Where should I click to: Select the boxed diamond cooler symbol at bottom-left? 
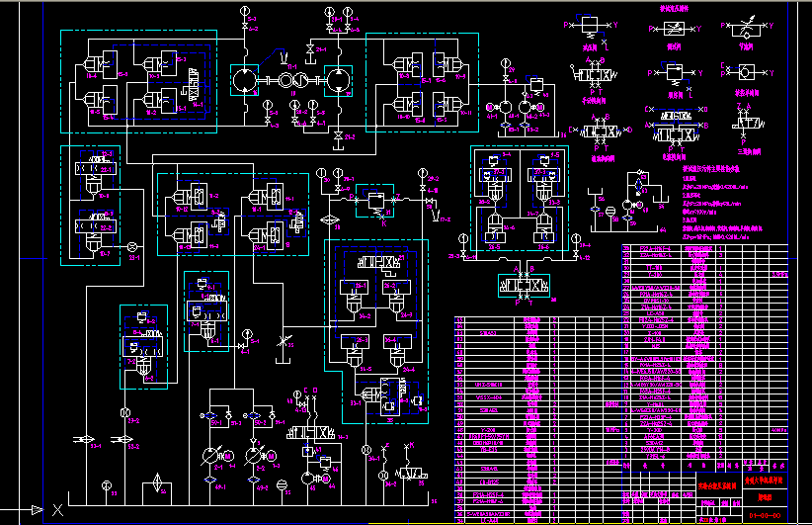tap(155, 486)
